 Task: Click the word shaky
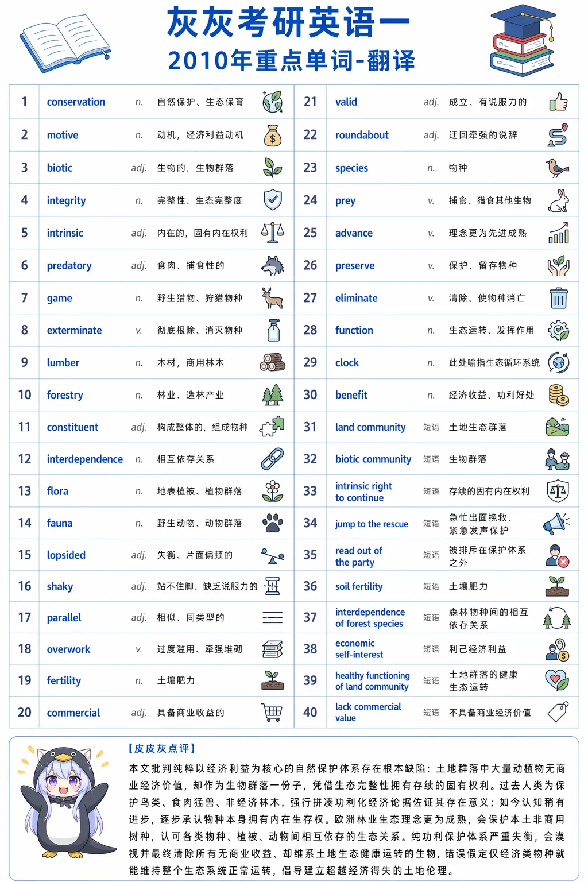point(60,586)
